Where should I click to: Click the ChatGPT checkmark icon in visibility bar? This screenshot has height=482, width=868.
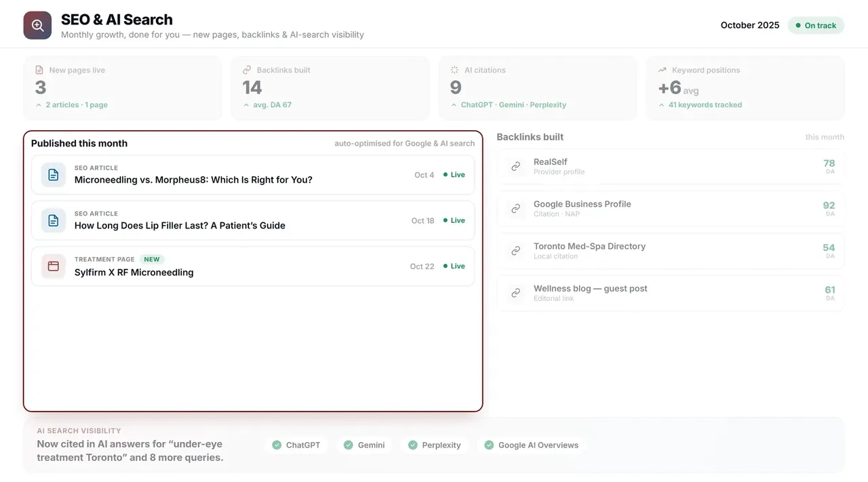coord(277,445)
